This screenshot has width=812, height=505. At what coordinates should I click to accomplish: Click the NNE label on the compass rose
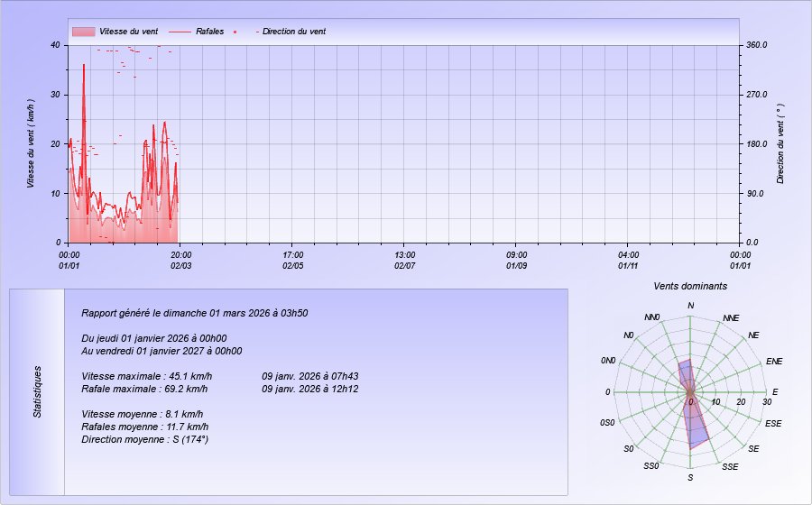[731, 319]
